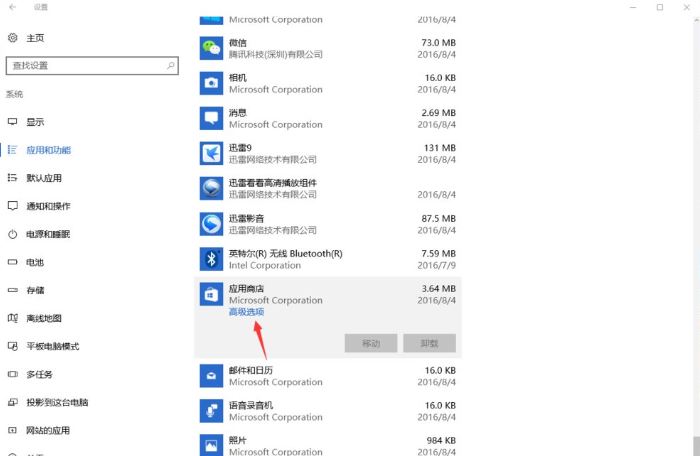The width and height of the screenshot is (700, 456).
Task: Click the 迅雷影音 app icon
Action: coord(211,223)
